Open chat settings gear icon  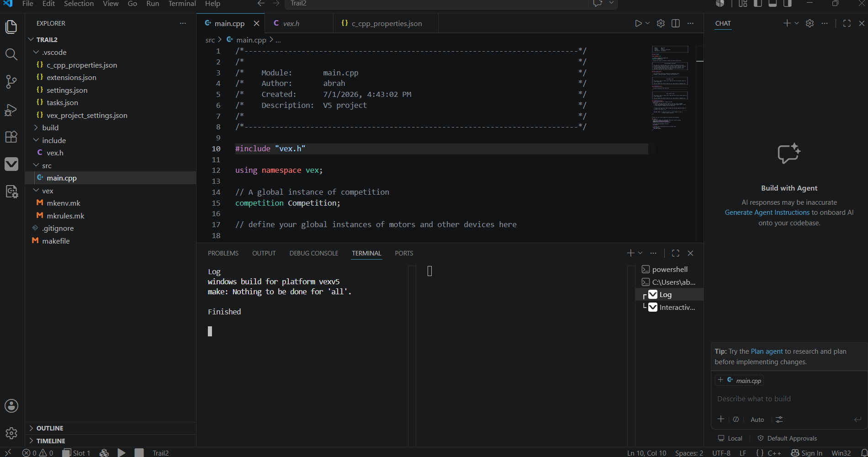(810, 23)
